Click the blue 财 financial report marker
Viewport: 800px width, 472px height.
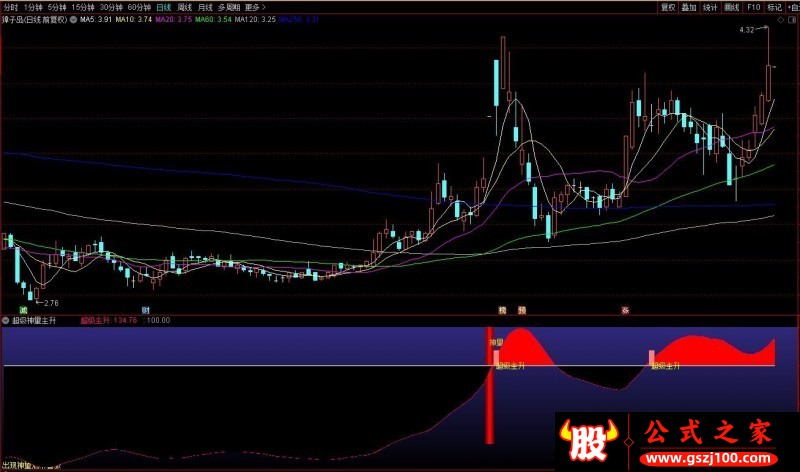(145, 310)
